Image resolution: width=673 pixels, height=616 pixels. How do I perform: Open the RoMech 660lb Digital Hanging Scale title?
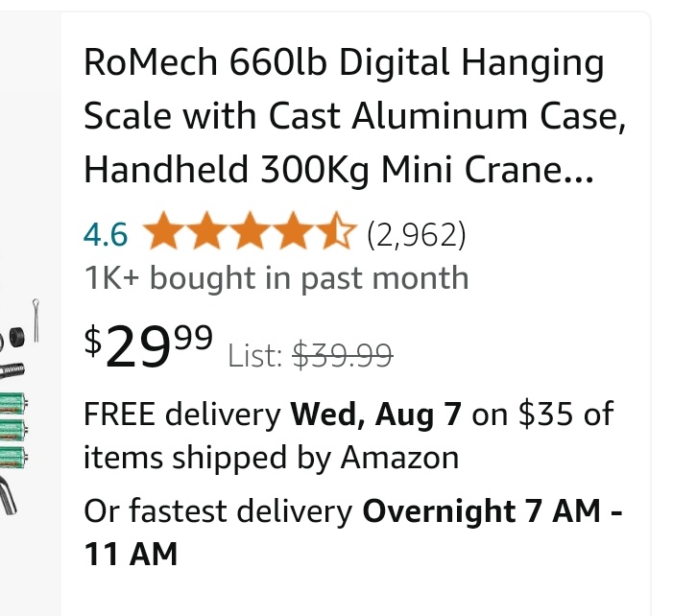pos(344,64)
